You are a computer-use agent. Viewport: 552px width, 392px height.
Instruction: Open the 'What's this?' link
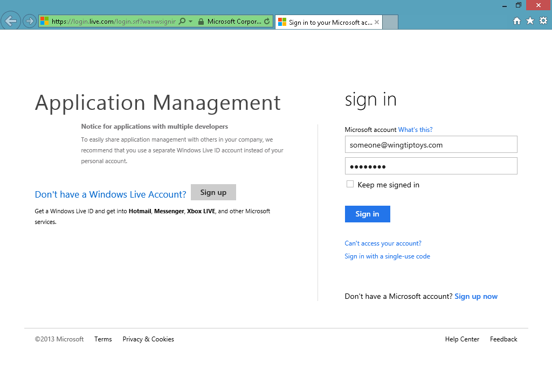[x=415, y=130]
